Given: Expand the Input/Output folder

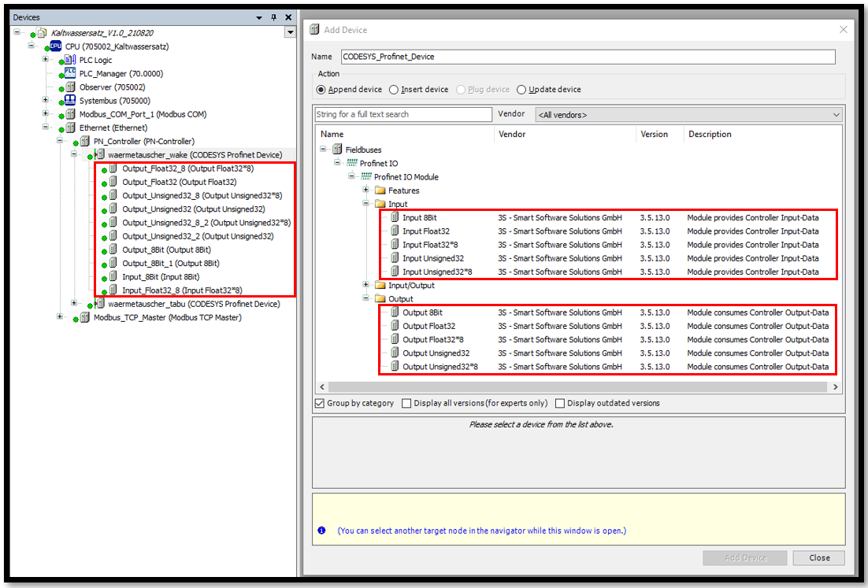Looking at the screenshot, I should tap(366, 285).
